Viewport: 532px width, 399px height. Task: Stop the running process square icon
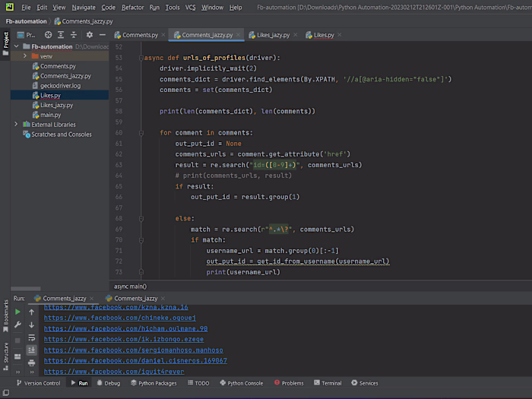tap(17, 340)
